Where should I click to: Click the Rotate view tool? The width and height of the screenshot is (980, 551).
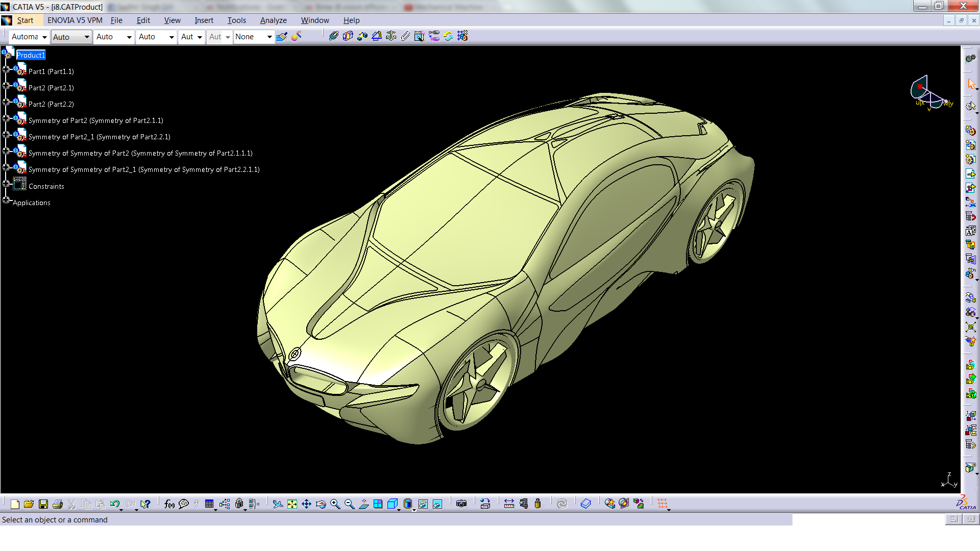click(x=321, y=504)
